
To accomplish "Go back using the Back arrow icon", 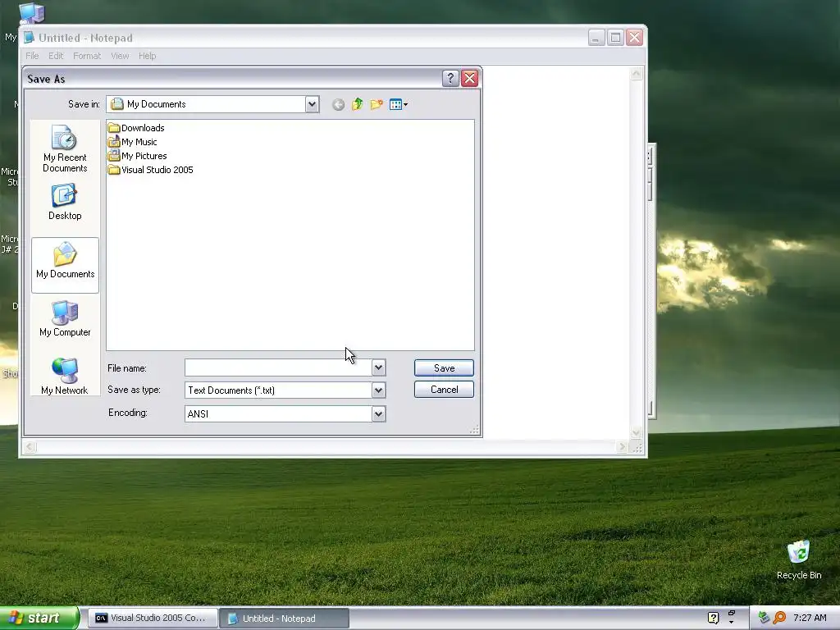I will [x=338, y=104].
